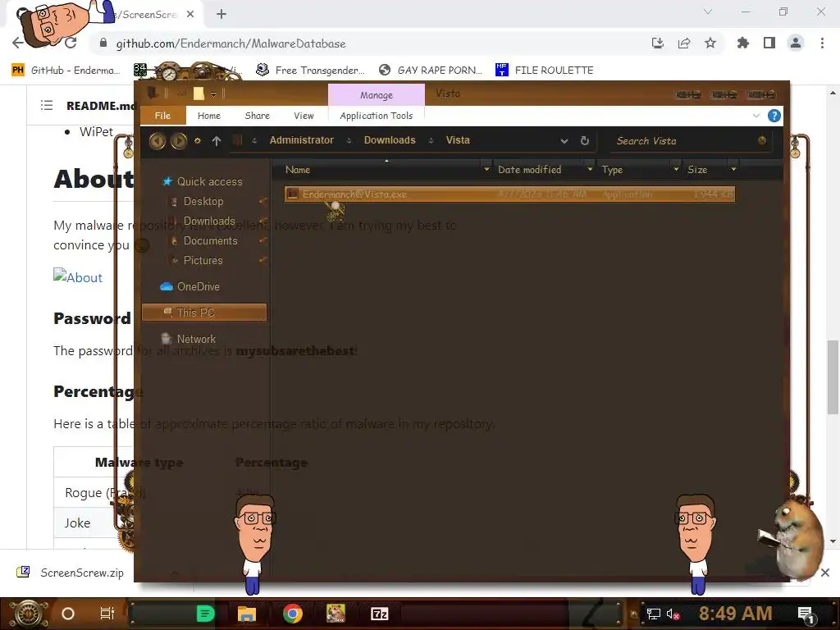This screenshot has width=840, height=630.
Task: Click the new folder icon in title bar
Action: pyautogui.click(x=199, y=94)
